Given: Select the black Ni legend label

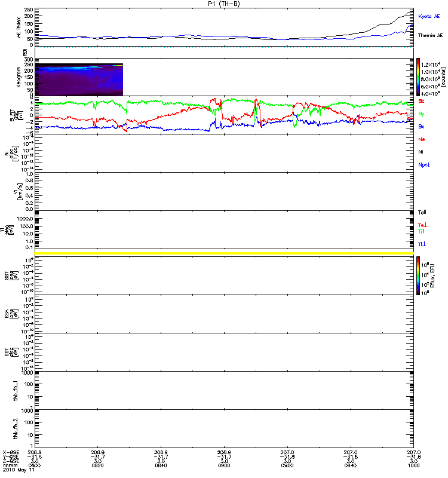Looking at the screenshot, I should pos(421,152).
